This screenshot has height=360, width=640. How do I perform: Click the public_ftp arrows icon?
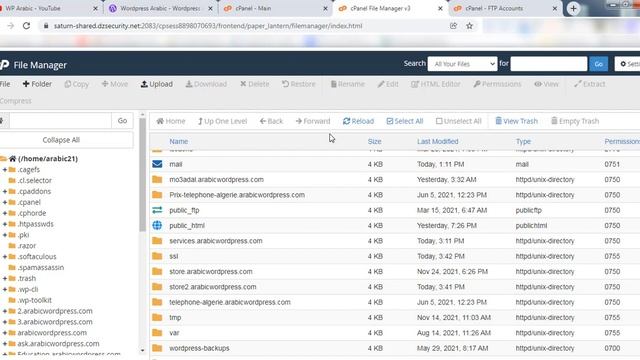pyautogui.click(x=157, y=210)
